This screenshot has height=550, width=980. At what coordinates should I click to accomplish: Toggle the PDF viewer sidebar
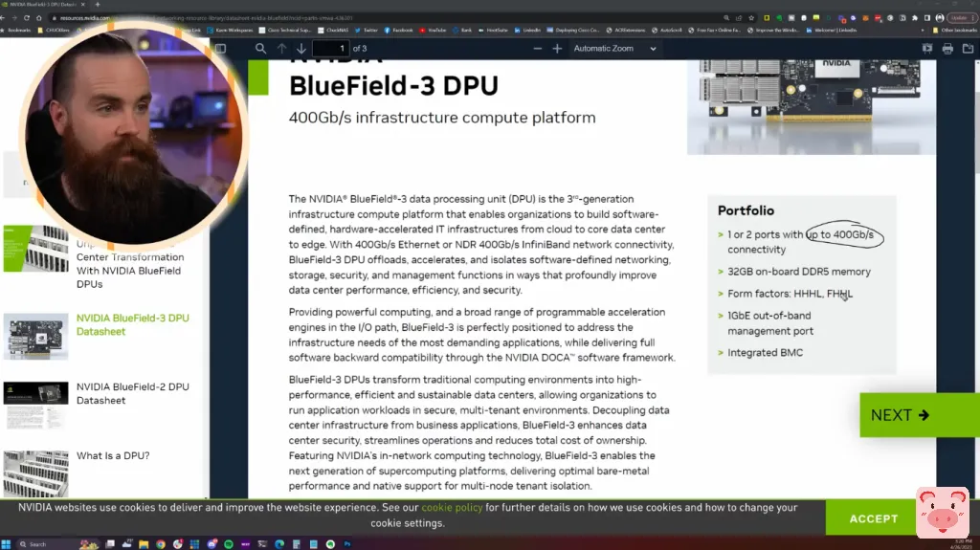pos(221,48)
